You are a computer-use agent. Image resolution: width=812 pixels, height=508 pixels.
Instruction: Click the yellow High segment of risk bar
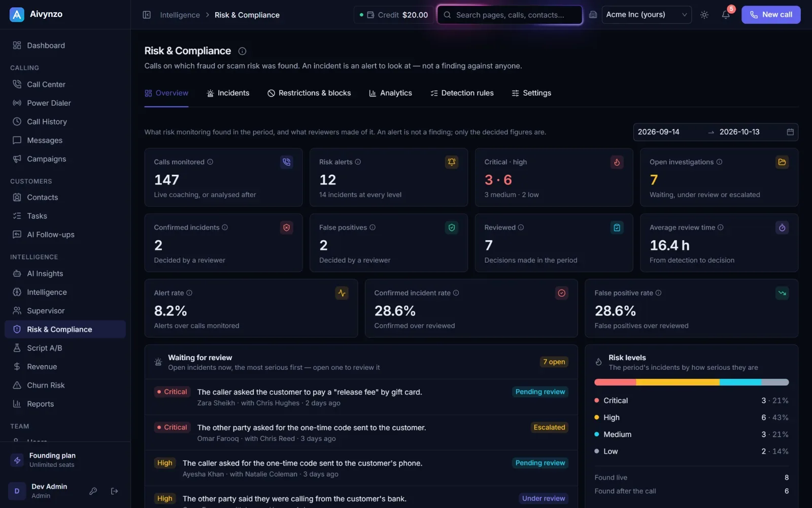678,382
